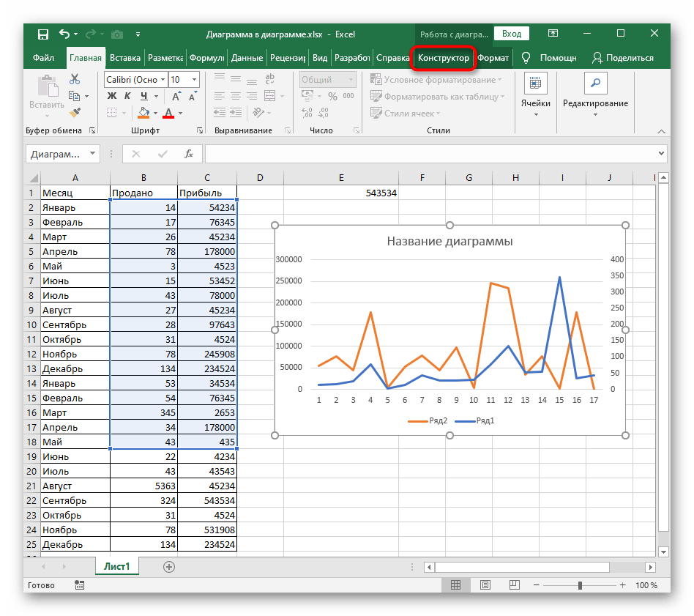Select the Cut scissors icon
This screenshot has width=694, height=616.
[75, 80]
